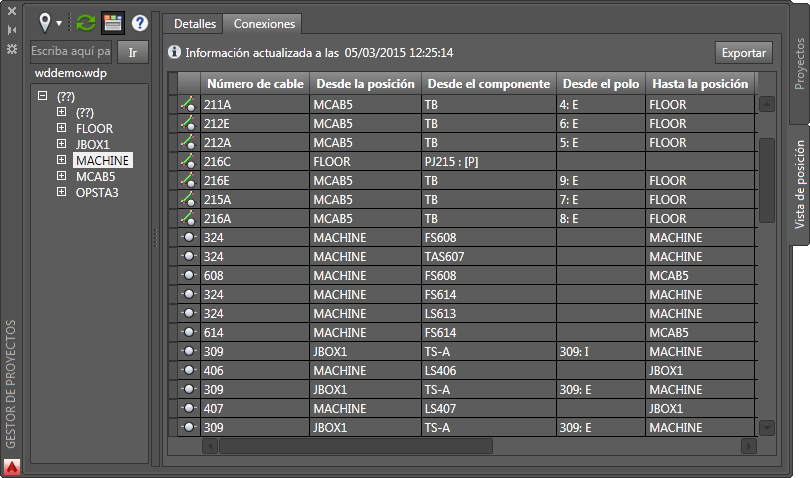Click the palette auto-hide icon

(12, 30)
